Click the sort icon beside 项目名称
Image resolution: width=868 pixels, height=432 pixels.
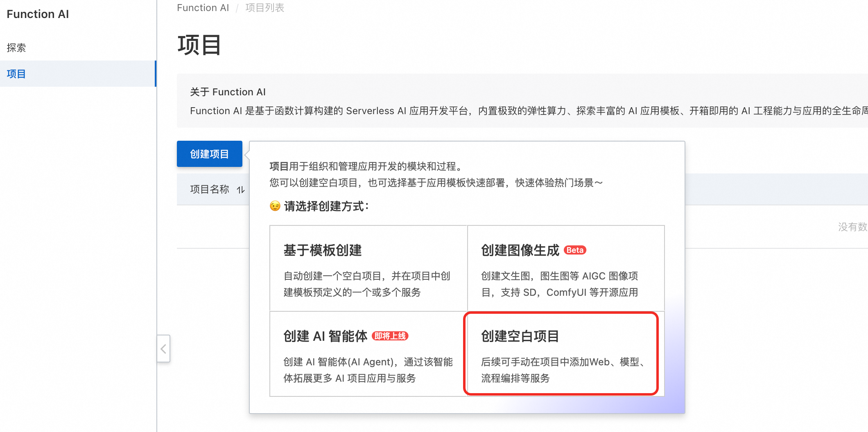pyautogui.click(x=241, y=189)
